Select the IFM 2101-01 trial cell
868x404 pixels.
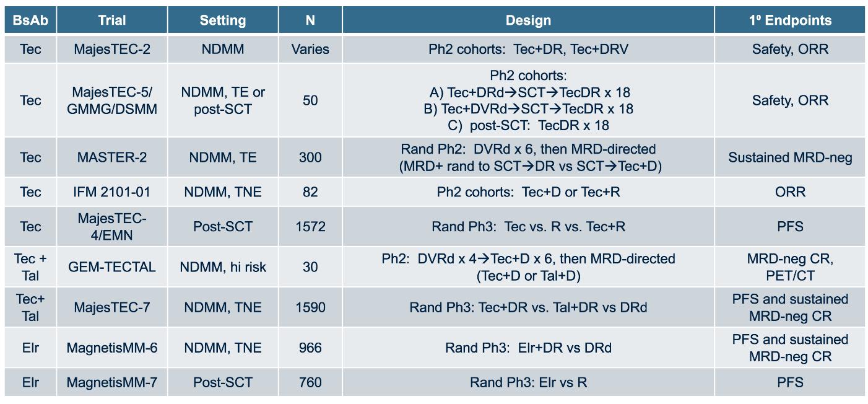point(111,192)
